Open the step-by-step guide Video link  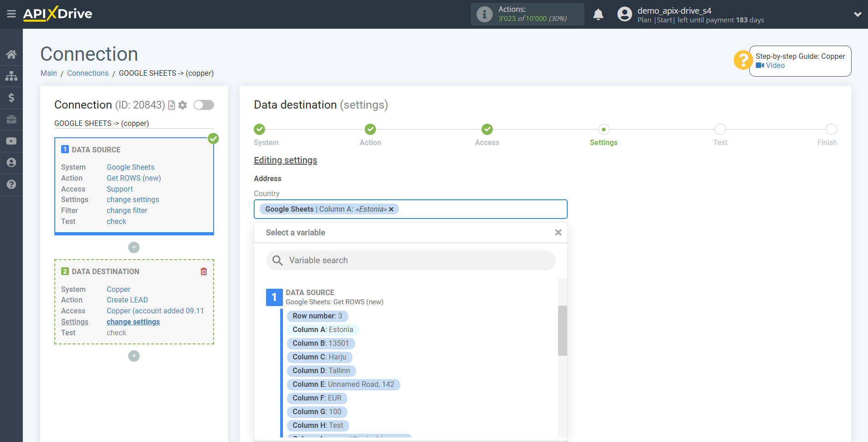pos(770,66)
